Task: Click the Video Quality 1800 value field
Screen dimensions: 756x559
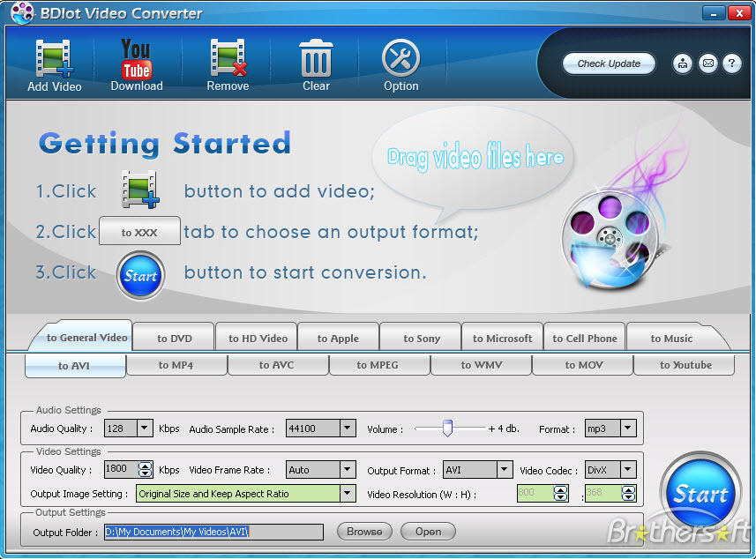Action: pyautogui.click(x=121, y=469)
